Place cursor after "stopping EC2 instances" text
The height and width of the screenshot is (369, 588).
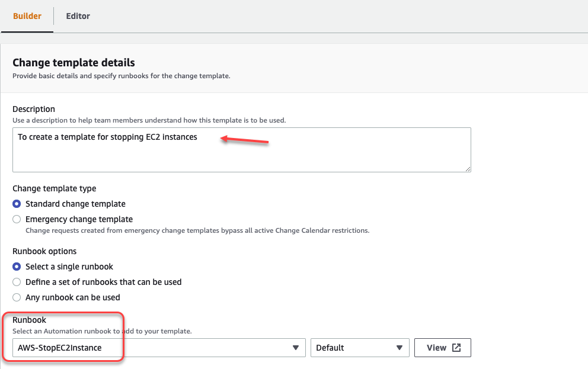198,137
